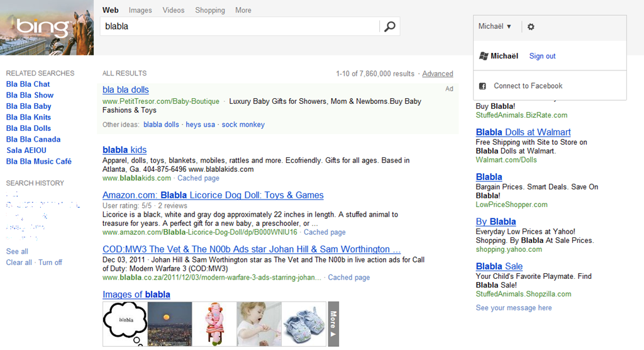Select related search Bla Bla Music Café
644x350 pixels.
pos(38,162)
